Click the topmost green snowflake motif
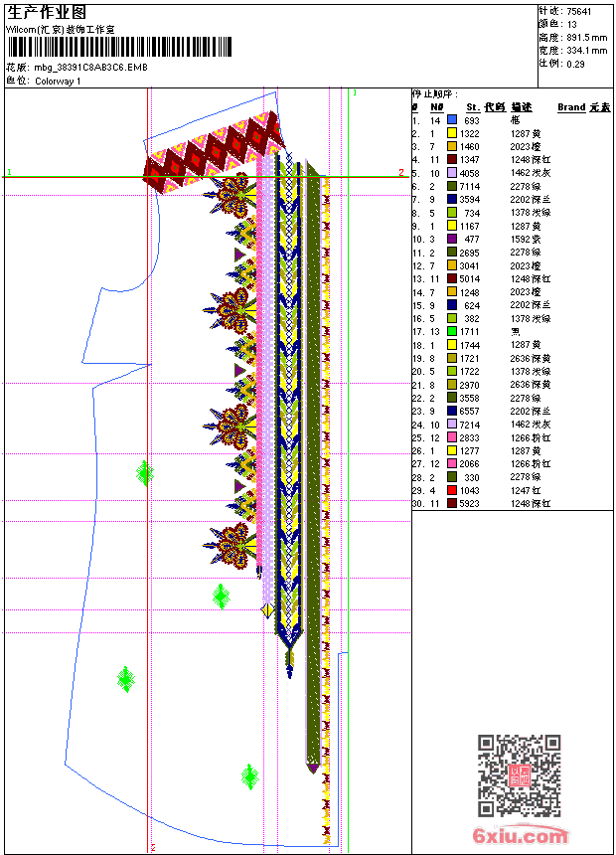 pyautogui.click(x=145, y=473)
